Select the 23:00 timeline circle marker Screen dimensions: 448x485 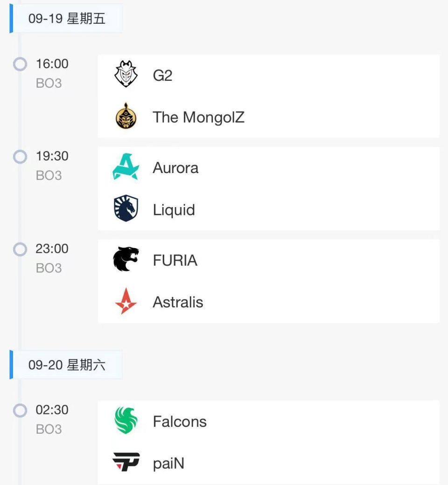[x=20, y=249]
